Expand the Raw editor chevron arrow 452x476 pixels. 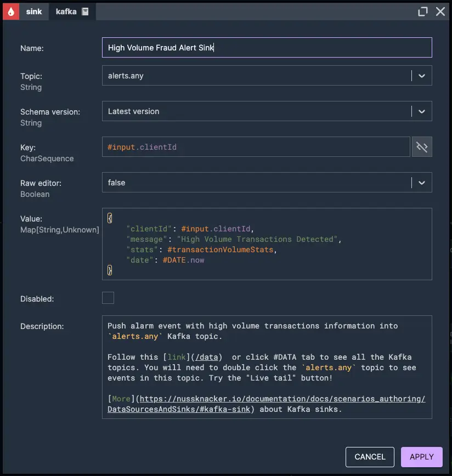click(422, 183)
